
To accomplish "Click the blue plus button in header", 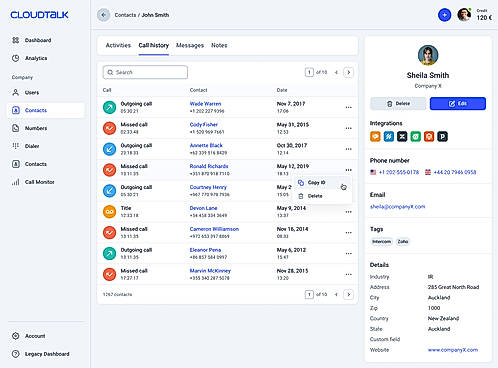I will pos(444,15).
